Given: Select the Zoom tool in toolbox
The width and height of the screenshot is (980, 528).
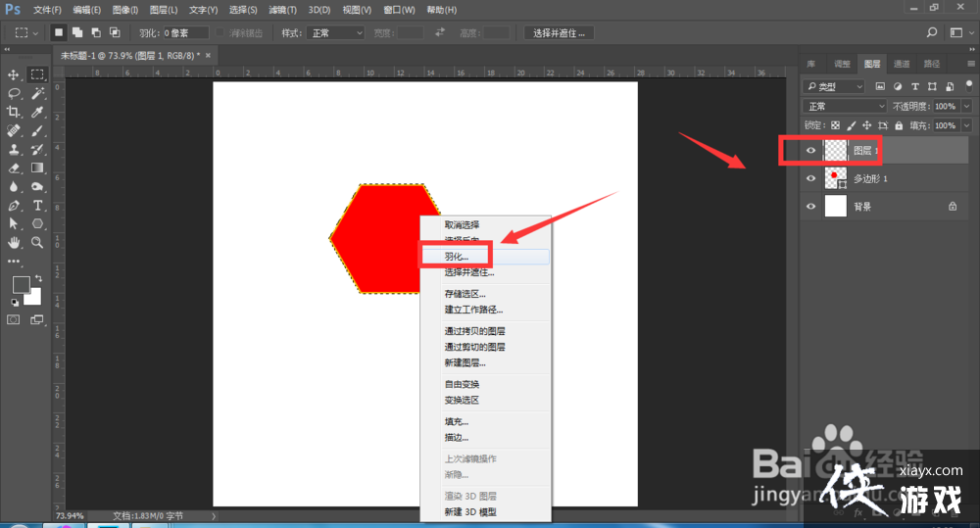Looking at the screenshot, I should coord(37,242).
